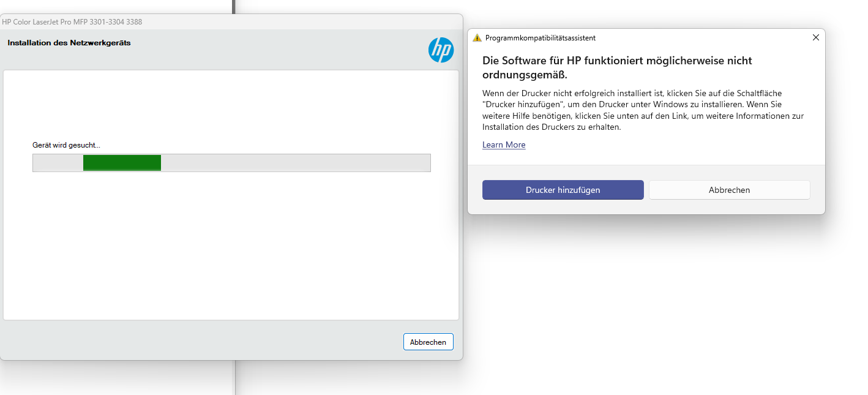Cancel the compatibility assistant via Abbrechen
Viewport: 868px width, 395px height.
[x=729, y=190]
